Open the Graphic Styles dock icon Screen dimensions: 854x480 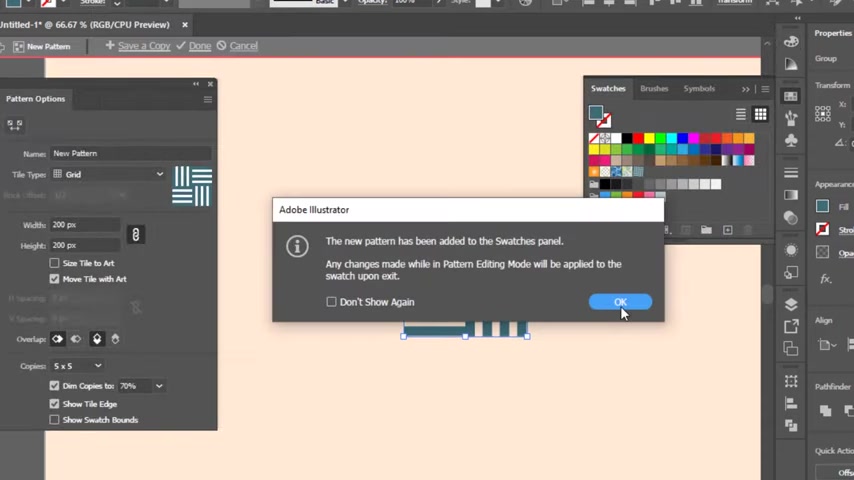pyautogui.click(x=791, y=272)
